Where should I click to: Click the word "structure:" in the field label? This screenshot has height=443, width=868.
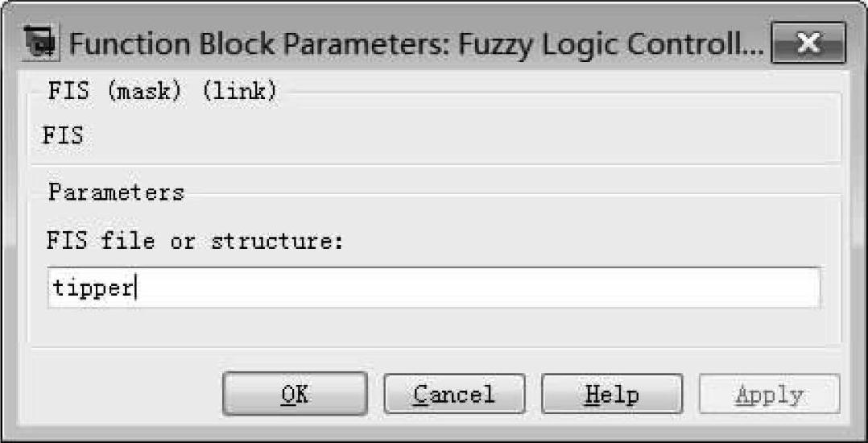click(278, 241)
